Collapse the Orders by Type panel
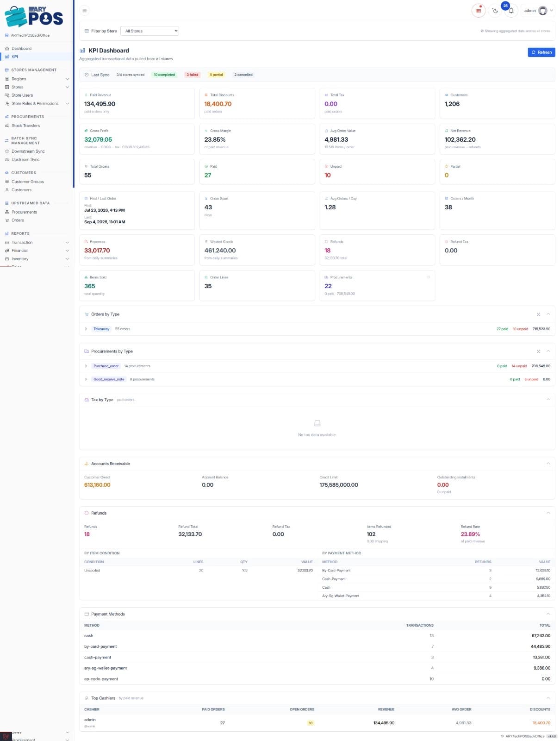 548,314
